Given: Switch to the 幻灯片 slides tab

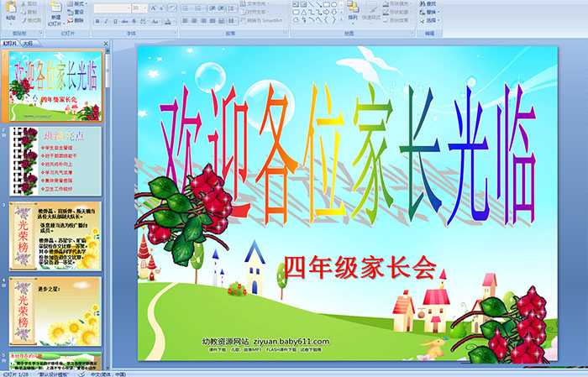Looking at the screenshot, I should point(10,44).
